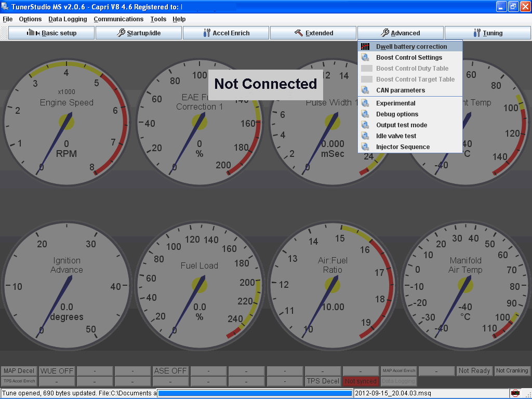
Task: Click the hammer icon on Extended
Action: point(299,33)
